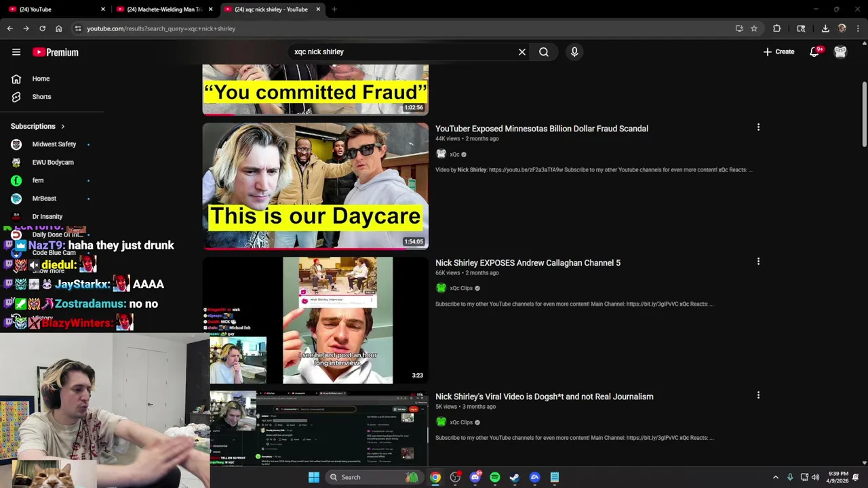868x488 pixels.
Task: Open Discord from taskbar
Action: click(x=475, y=477)
